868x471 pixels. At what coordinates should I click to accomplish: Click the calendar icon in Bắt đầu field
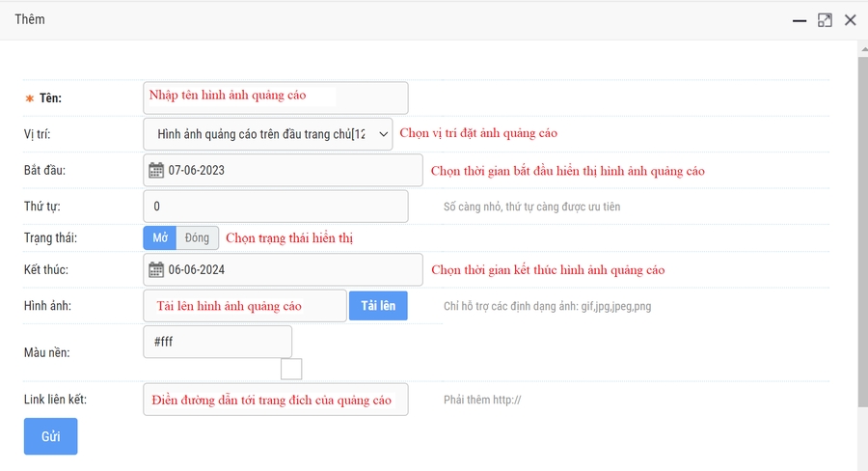tap(156, 171)
